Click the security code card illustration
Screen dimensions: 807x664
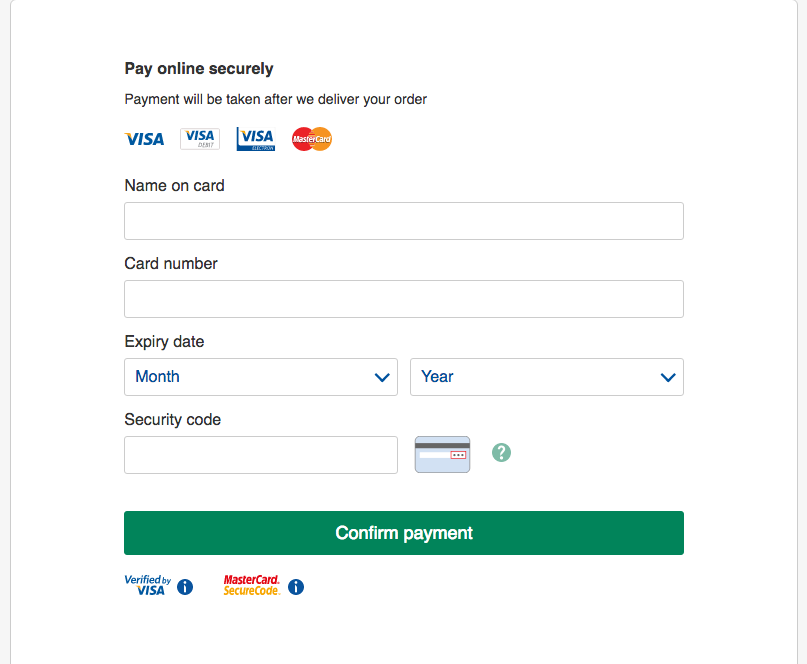(x=443, y=455)
